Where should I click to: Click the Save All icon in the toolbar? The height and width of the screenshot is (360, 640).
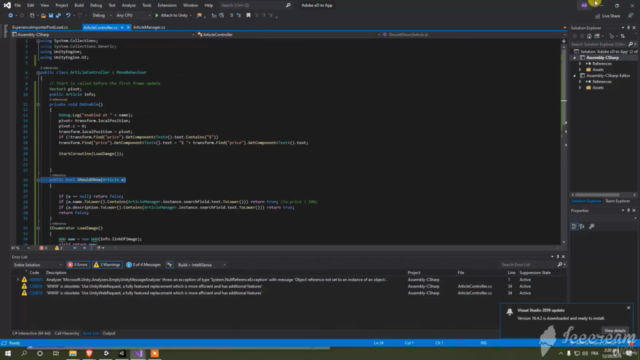tap(58, 16)
